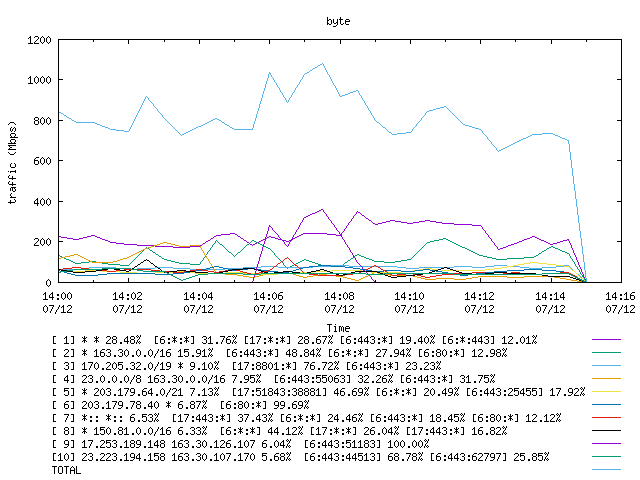Image resolution: width=640 pixels, height=480 pixels.
Task: Click the purple line sample for entry [9]
Action: [606, 444]
